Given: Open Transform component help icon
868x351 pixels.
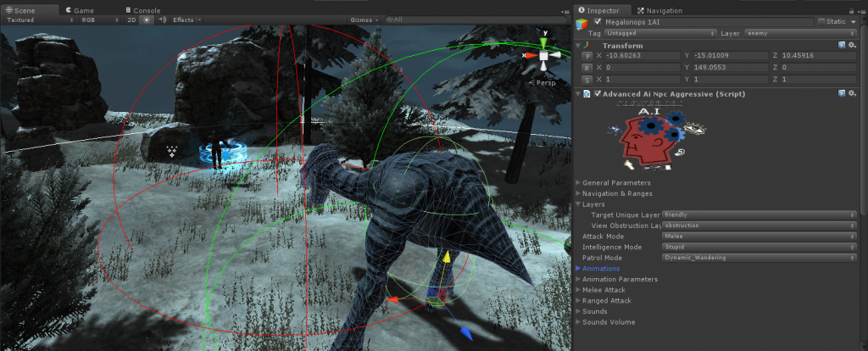Looking at the screenshot, I should coord(841,45).
